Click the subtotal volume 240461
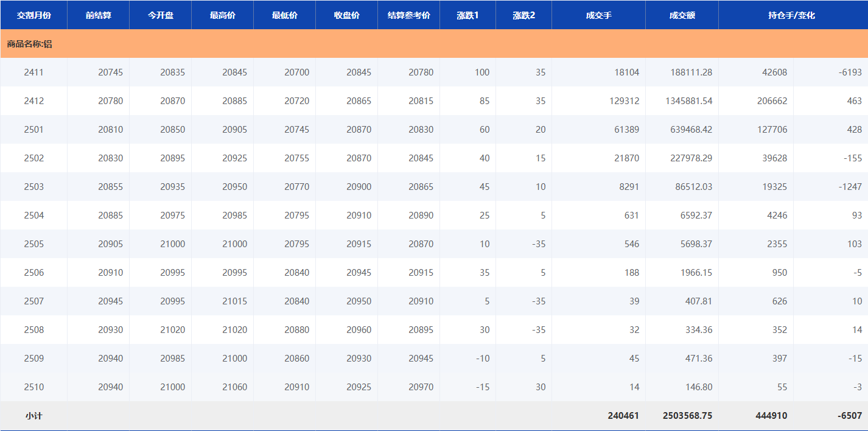Image resolution: width=868 pixels, height=431 pixels. tap(623, 416)
